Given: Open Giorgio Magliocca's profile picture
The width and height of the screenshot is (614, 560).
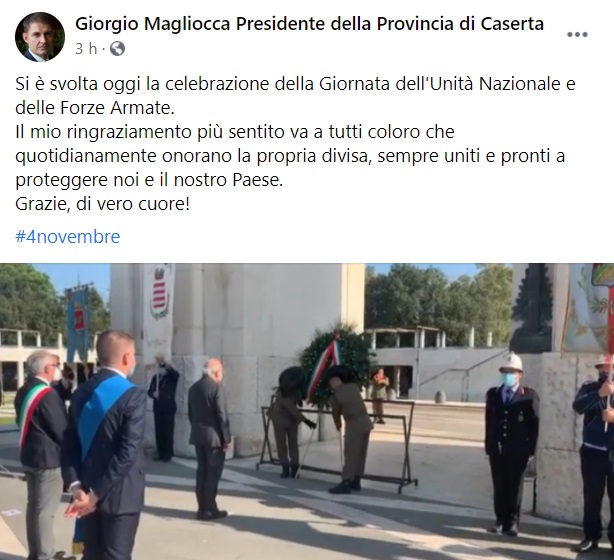Looking at the screenshot, I should point(40,37).
